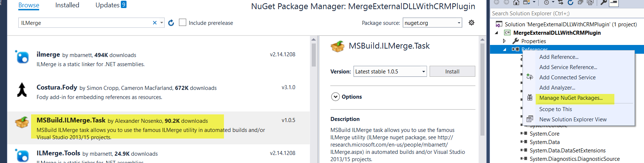Click the ilmerge package icon

(22, 57)
